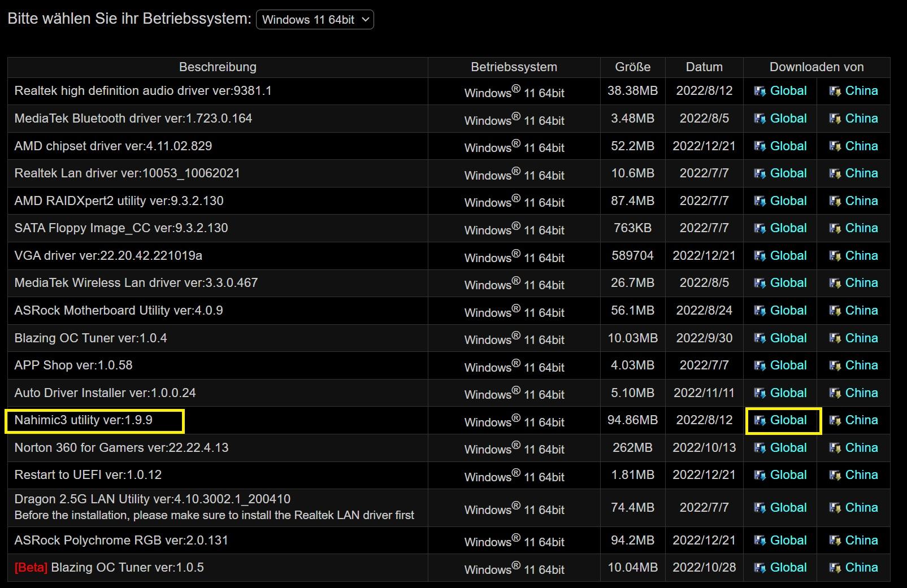
Task: Select 'Norton 360 for Gamers ver:22.22.4.13' text
Action: [x=121, y=448]
